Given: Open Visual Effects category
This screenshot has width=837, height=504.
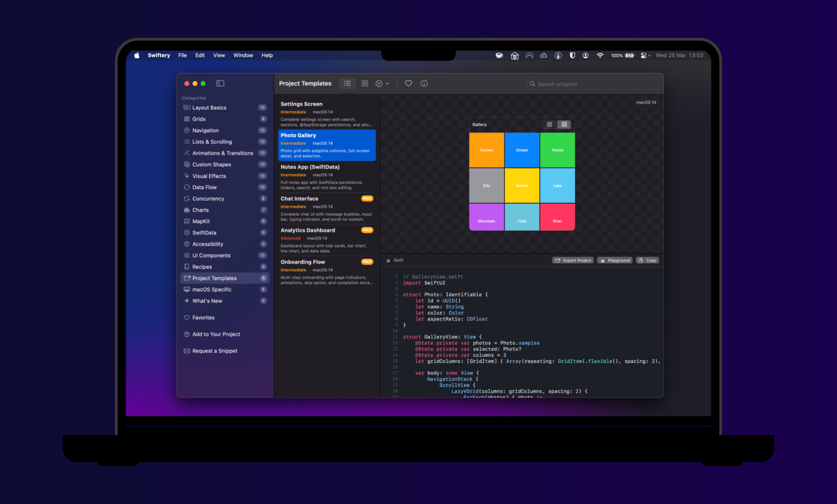Looking at the screenshot, I should pyautogui.click(x=225, y=176).
